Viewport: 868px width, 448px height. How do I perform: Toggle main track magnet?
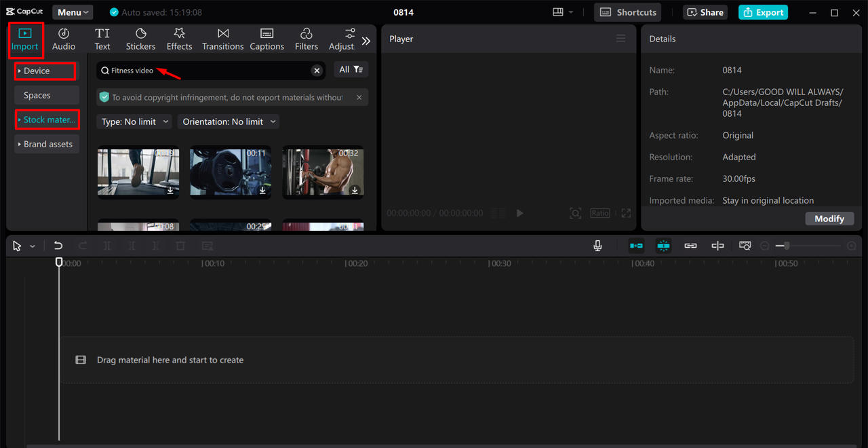636,246
